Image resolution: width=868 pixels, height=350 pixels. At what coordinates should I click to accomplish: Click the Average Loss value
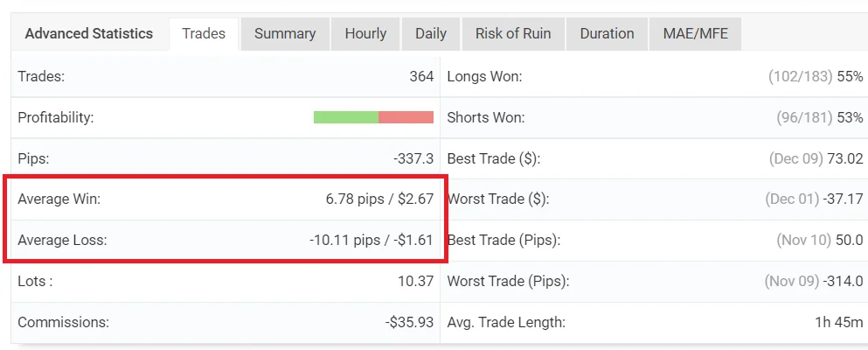[371, 241]
